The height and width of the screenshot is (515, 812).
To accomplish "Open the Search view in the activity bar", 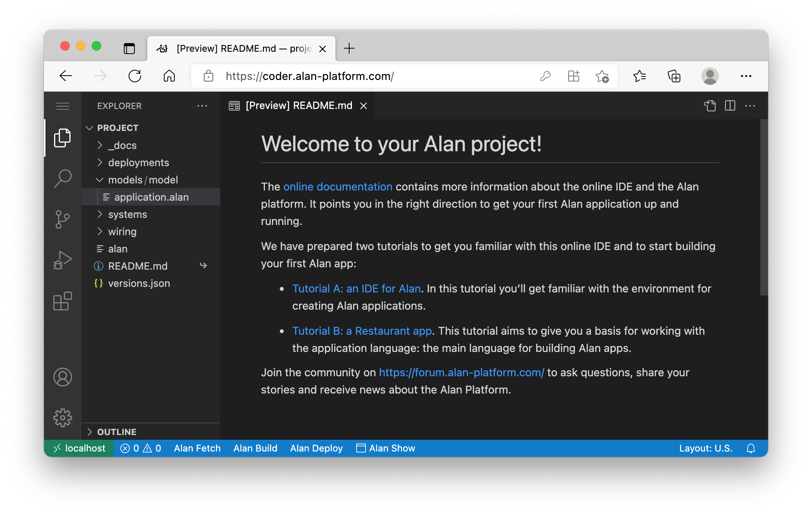I will click(62, 179).
